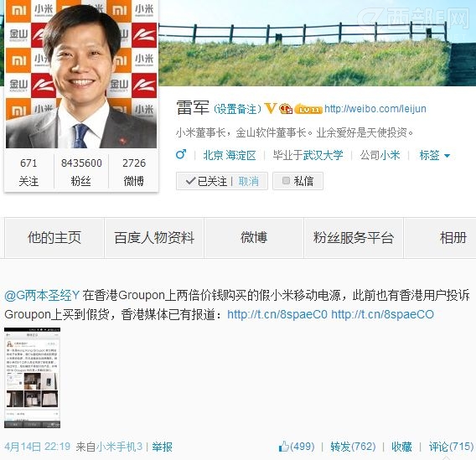Click the 已关注 followed checkmark button

(206, 181)
